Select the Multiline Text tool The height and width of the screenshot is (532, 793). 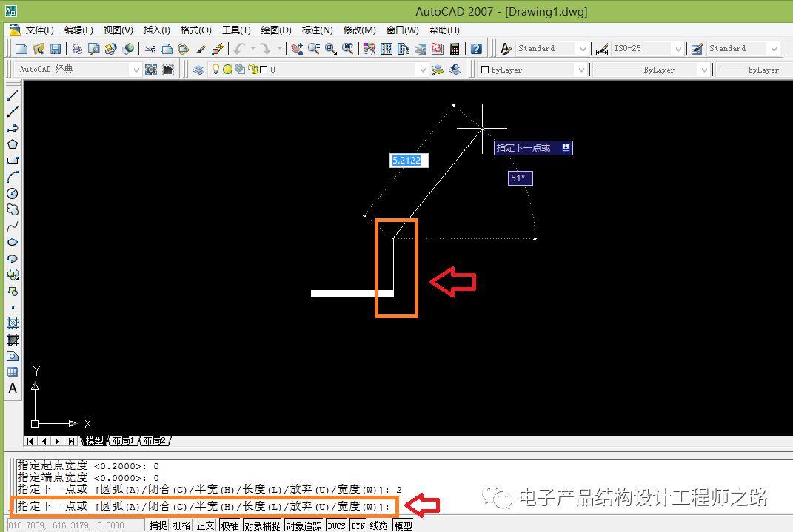pyautogui.click(x=13, y=388)
